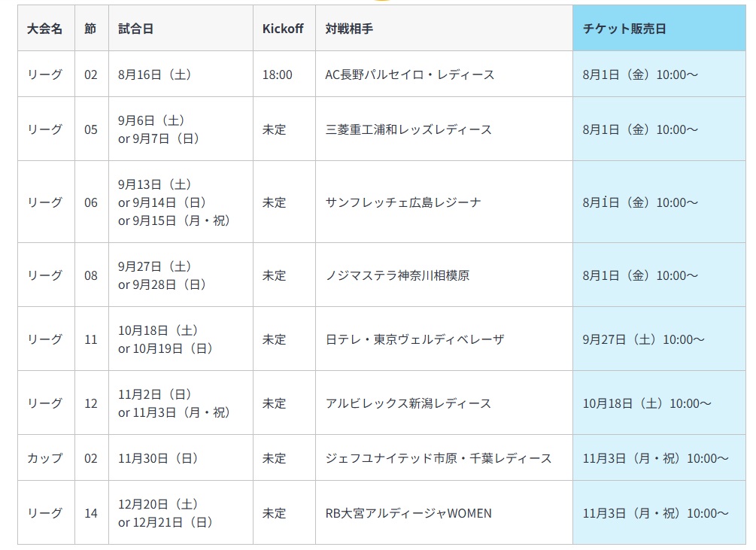Click the チケット販売日 header cell

pos(624,29)
